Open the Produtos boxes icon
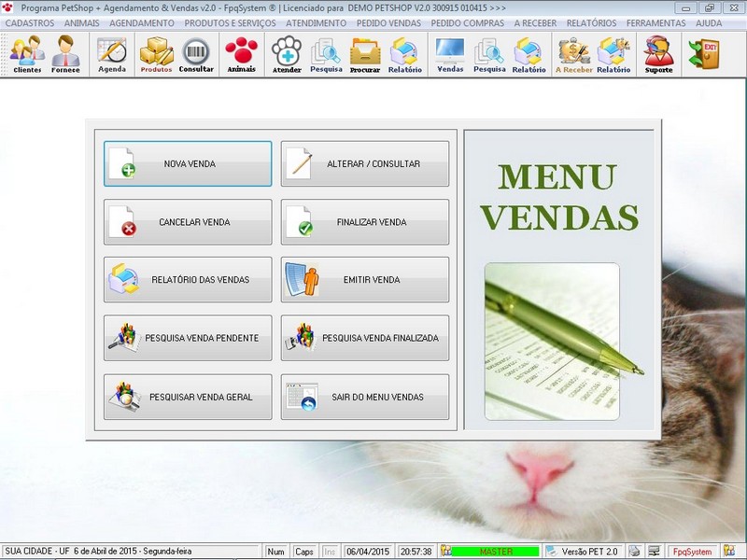The image size is (747, 560). coord(156,55)
